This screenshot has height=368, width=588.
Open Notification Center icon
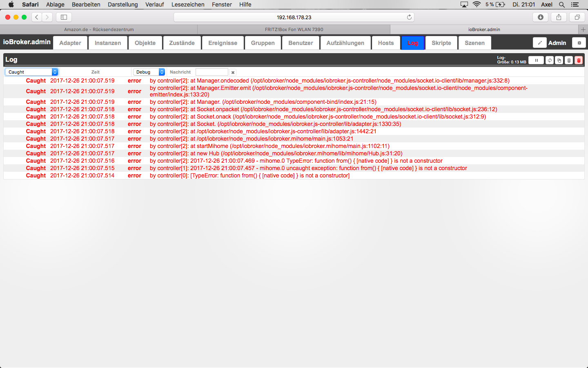(575, 4)
